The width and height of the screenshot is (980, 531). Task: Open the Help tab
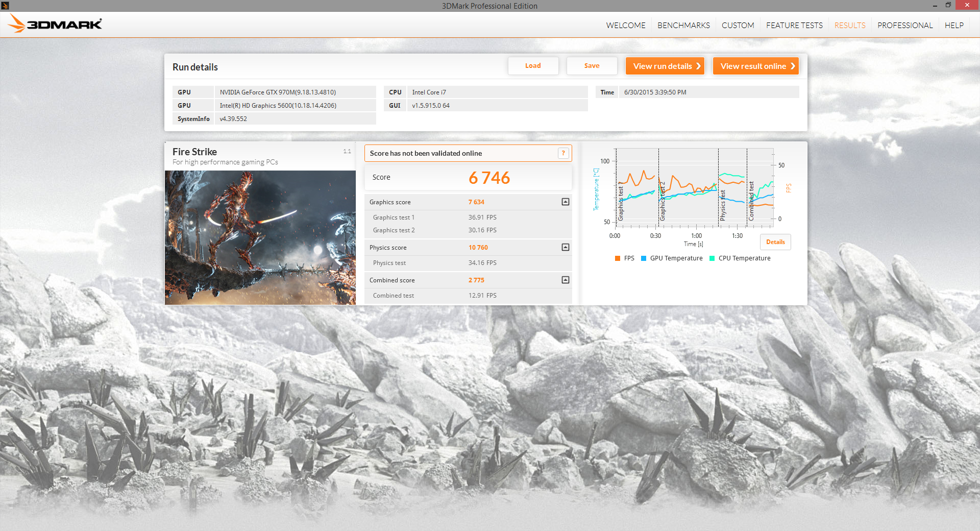(x=954, y=25)
